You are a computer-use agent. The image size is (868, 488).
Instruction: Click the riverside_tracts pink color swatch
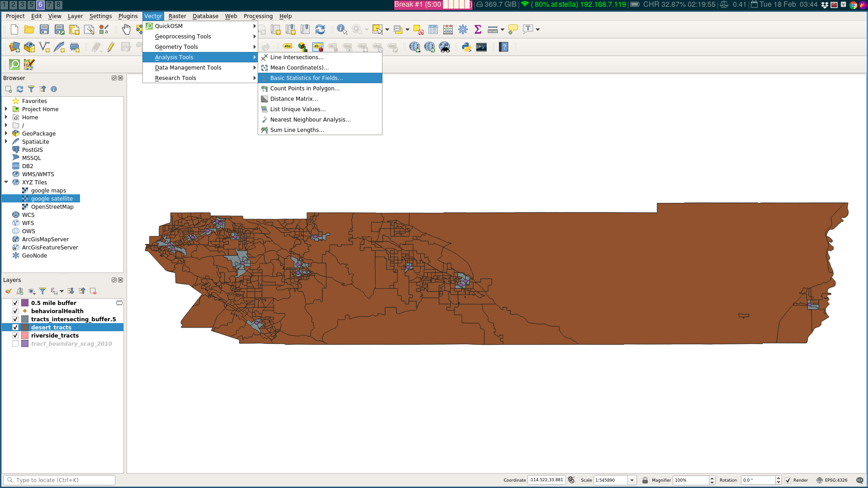click(25, 336)
